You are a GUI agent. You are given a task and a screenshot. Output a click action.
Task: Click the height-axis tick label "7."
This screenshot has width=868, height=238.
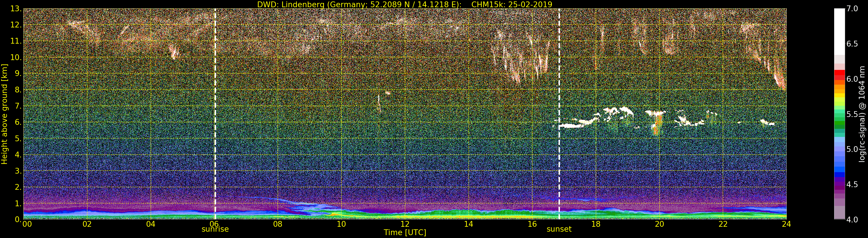coord(18,106)
